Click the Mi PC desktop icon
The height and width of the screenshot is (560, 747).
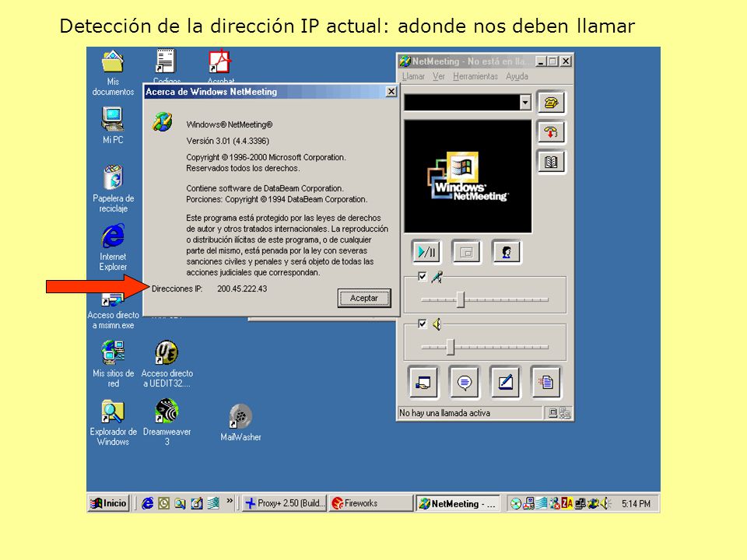tap(113, 125)
